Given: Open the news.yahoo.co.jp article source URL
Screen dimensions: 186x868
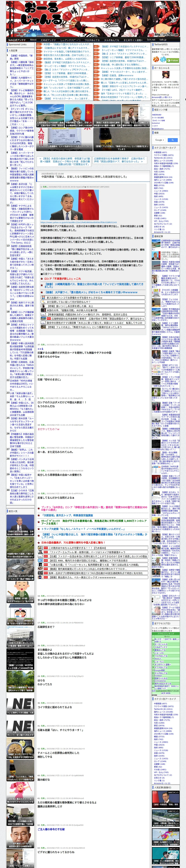Looking at the screenshot, I should 79,222.
